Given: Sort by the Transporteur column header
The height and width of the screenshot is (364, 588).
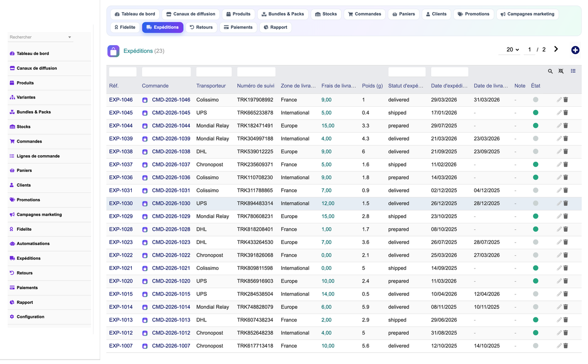Looking at the screenshot, I should click(x=211, y=86).
